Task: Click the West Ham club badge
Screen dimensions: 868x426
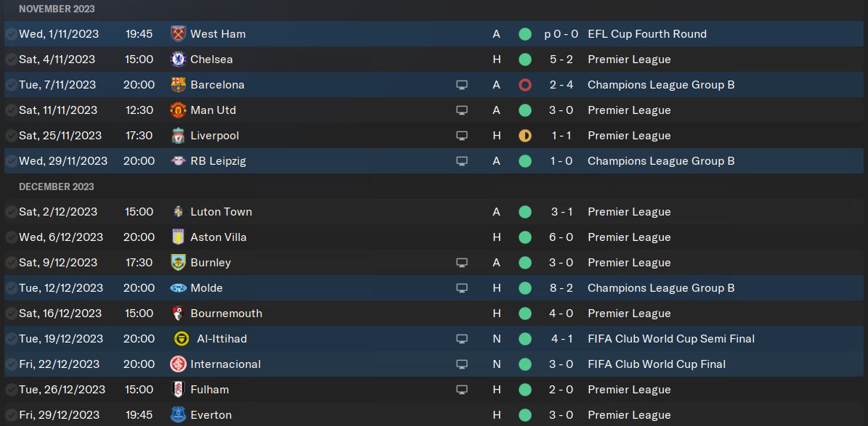Action: (178, 34)
